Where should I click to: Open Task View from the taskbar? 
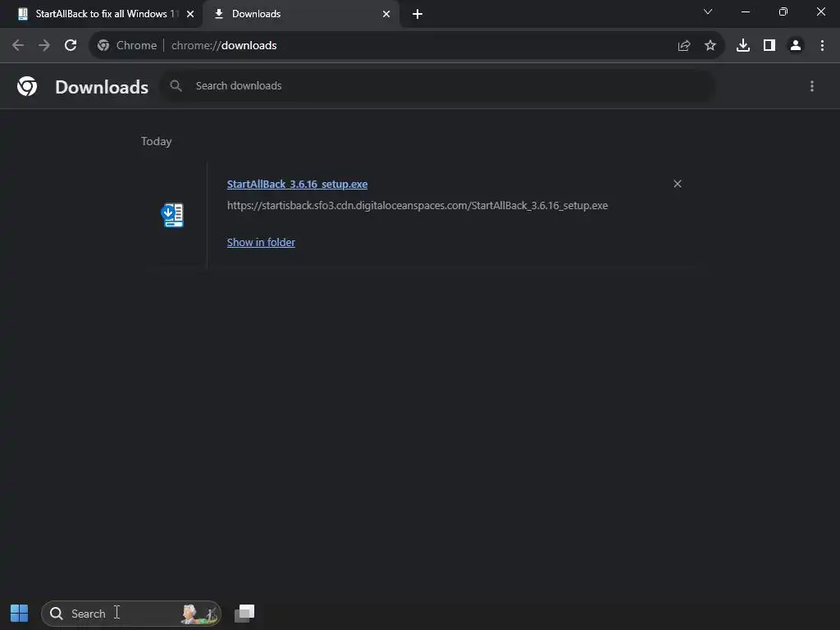click(244, 614)
